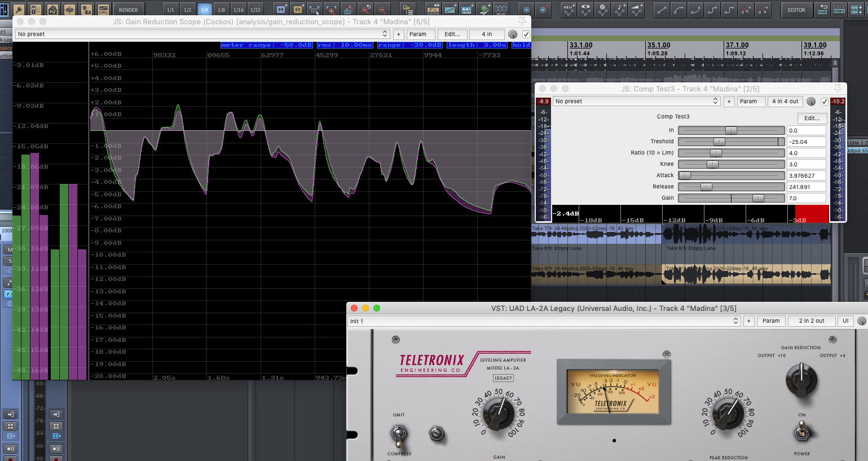868x461 pixels.
Task: Click the EDITOR toolbar button
Action: click(796, 10)
